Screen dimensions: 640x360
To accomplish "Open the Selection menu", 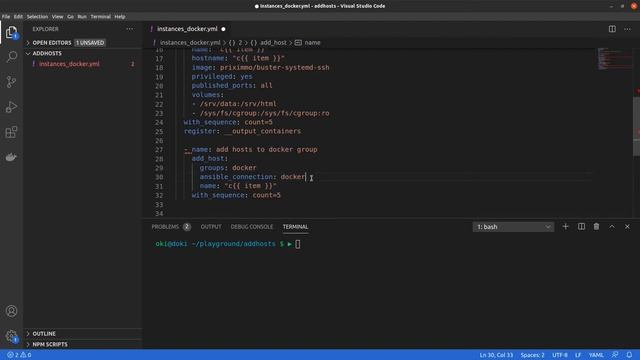I will pyautogui.click(x=37, y=17).
